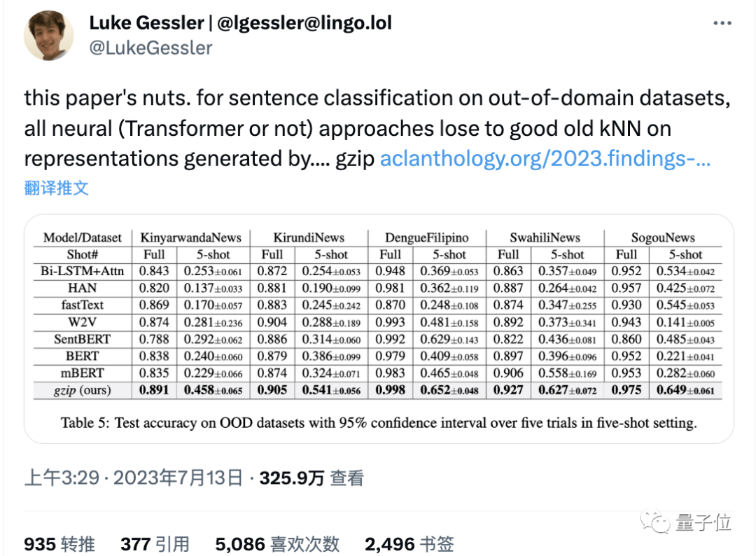View the 2,496 书签 bookmarks count
This screenshot has height=556, width=756.
(409, 544)
